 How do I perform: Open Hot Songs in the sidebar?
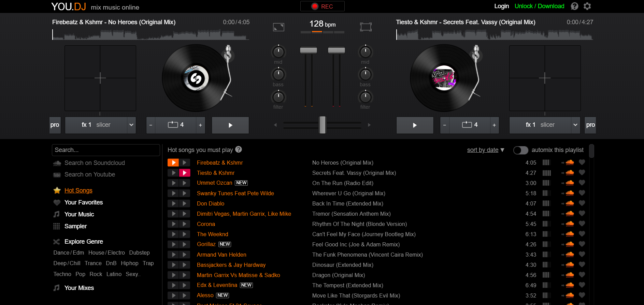click(78, 190)
